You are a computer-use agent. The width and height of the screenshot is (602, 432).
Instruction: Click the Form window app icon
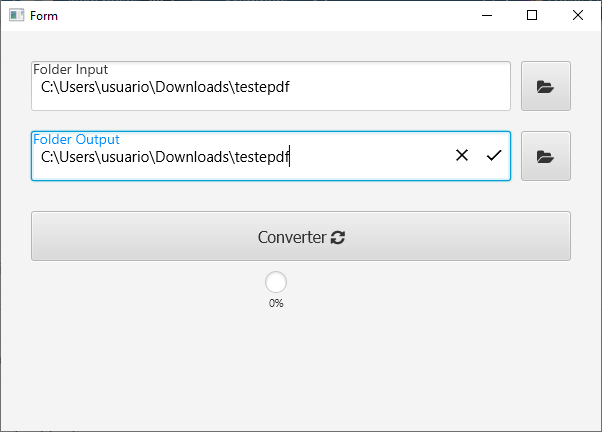click(16, 15)
